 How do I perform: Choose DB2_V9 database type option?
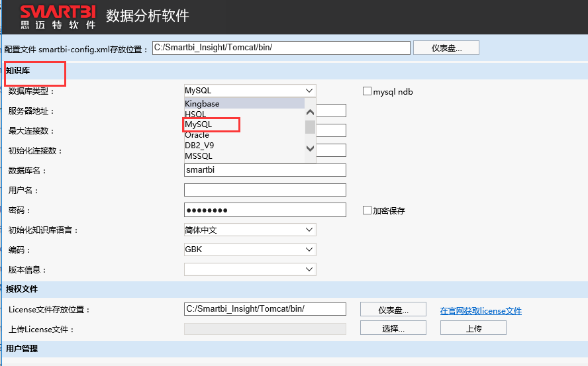click(244, 145)
